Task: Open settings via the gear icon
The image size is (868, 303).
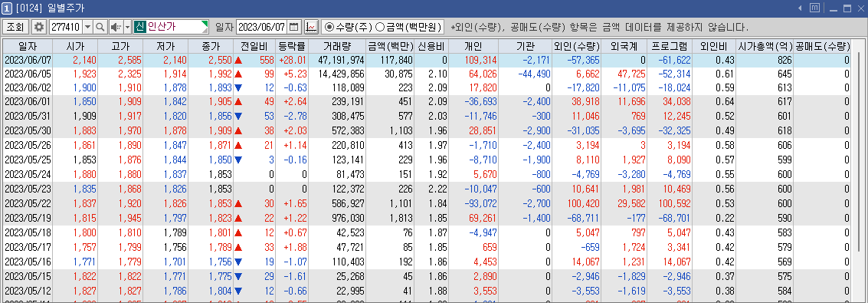Action: [39, 27]
